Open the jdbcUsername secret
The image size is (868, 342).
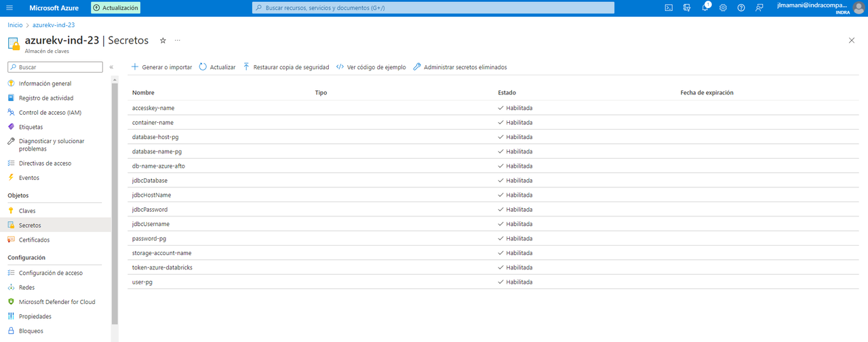(151, 224)
